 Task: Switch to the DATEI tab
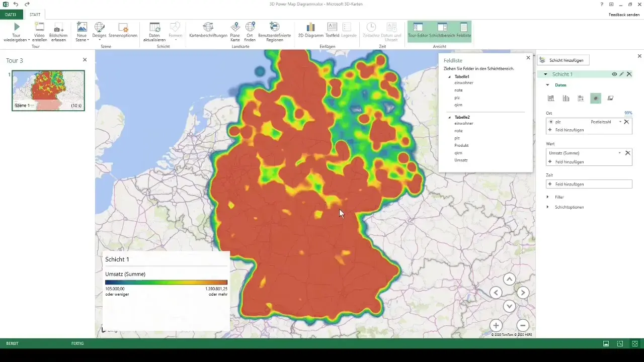click(x=10, y=14)
